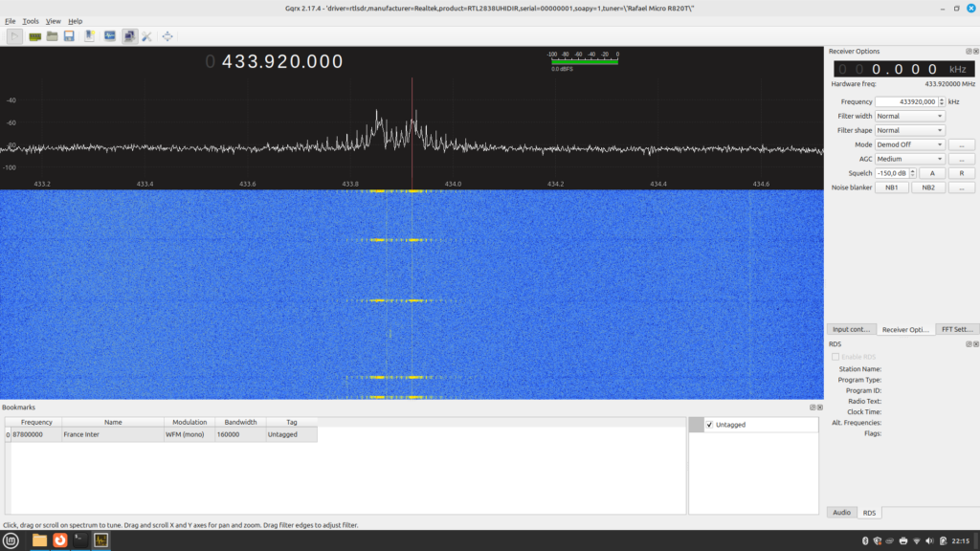Open the Filter width dropdown
This screenshot has height=551, width=980.
pyautogui.click(x=909, y=116)
